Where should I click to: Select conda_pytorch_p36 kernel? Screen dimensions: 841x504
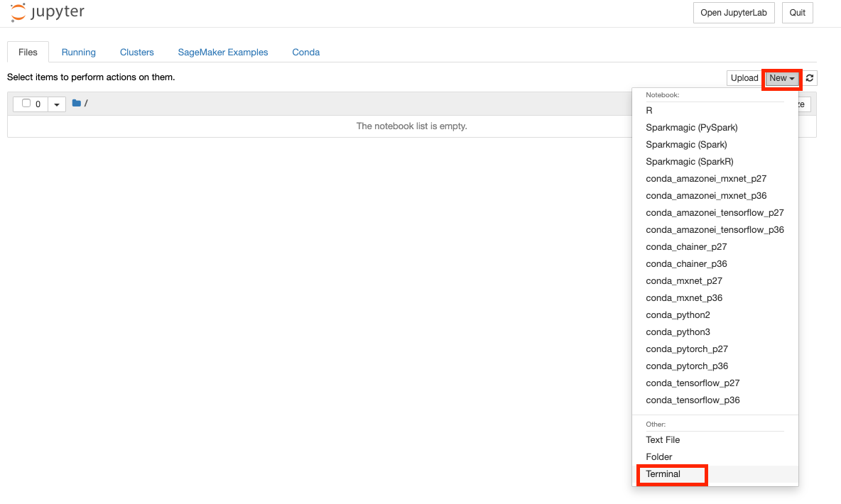click(x=715, y=366)
